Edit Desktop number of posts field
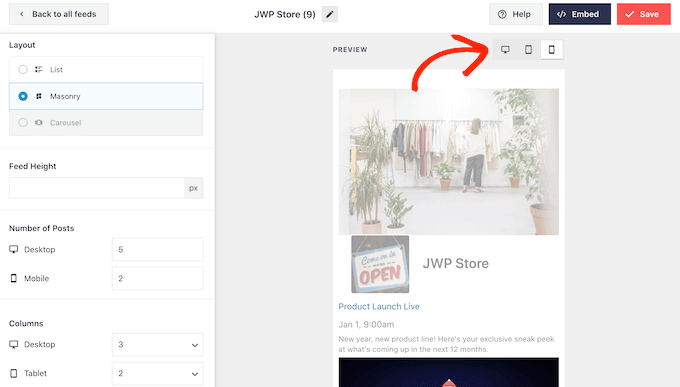 tap(157, 249)
